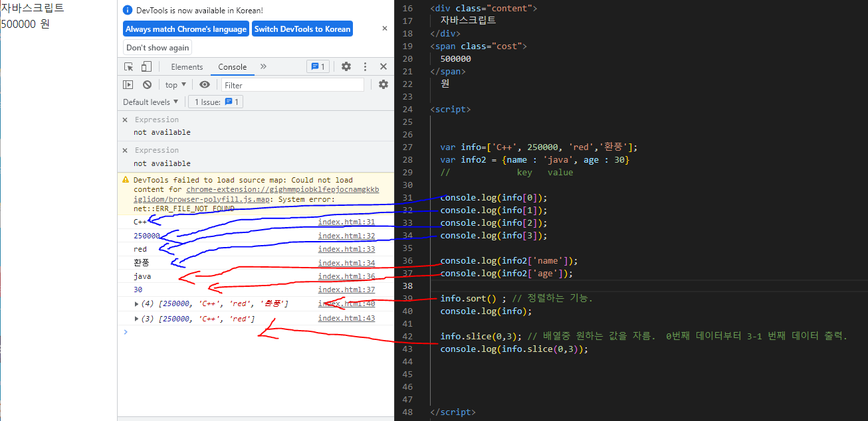Click the page text 자바스크립트 in webpage

click(x=33, y=8)
